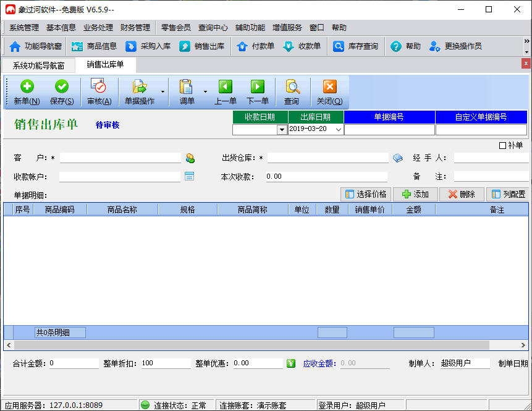Screen dimensions: 532x411
Task: Click the 本次收款 amount field
Action: pos(326,177)
